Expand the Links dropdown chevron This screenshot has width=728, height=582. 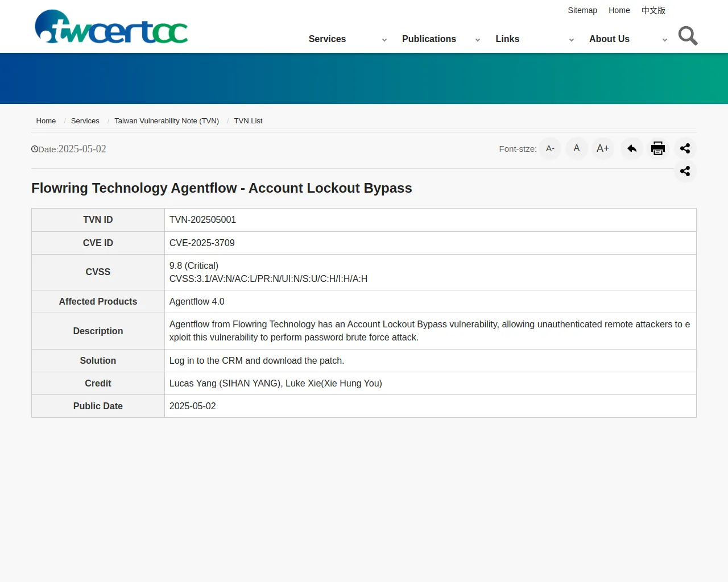[572, 40]
